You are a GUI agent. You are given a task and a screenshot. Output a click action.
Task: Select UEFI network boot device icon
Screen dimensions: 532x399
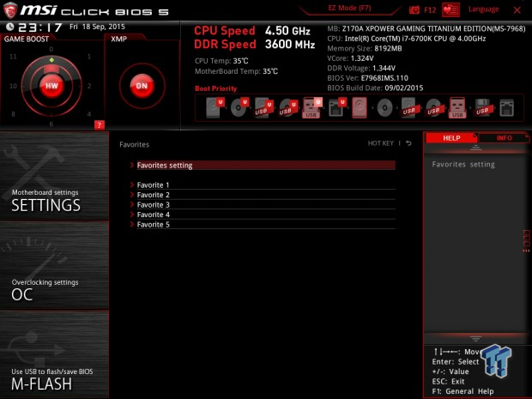[x=336, y=107]
